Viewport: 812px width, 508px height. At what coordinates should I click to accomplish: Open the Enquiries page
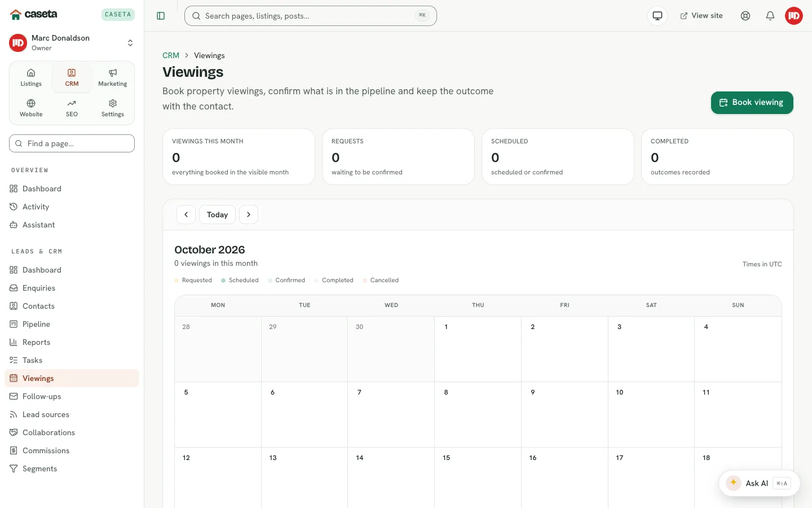(72, 288)
